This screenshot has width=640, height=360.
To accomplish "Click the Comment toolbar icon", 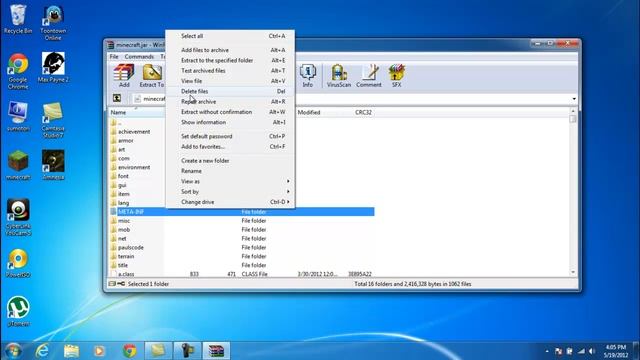I will pos(369,76).
